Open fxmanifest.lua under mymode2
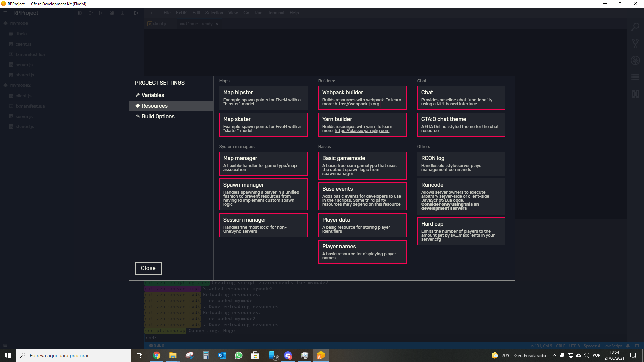This screenshot has width=644, height=362. click(30, 106)
